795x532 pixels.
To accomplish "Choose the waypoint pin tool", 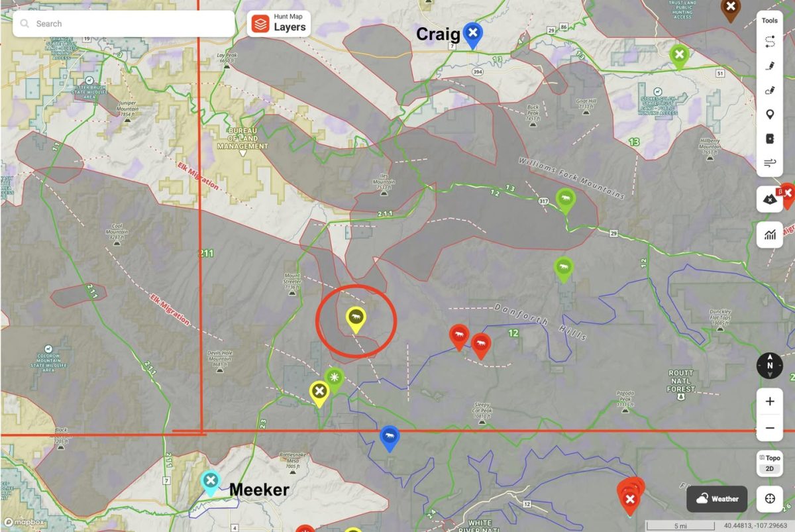I will [769, 115].
